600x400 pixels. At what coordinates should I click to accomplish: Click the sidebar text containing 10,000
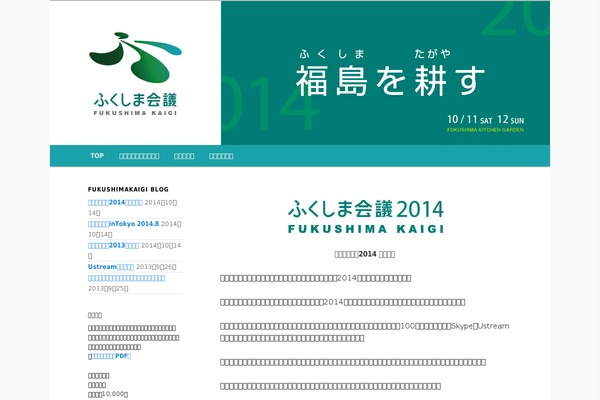coord(108,394)
